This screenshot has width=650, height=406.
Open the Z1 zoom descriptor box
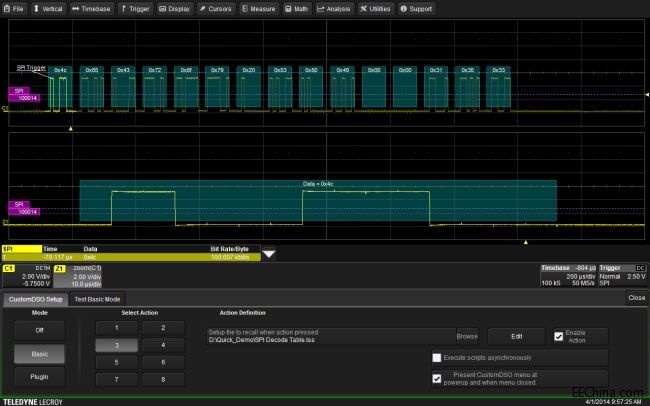(x=78, y=276)
